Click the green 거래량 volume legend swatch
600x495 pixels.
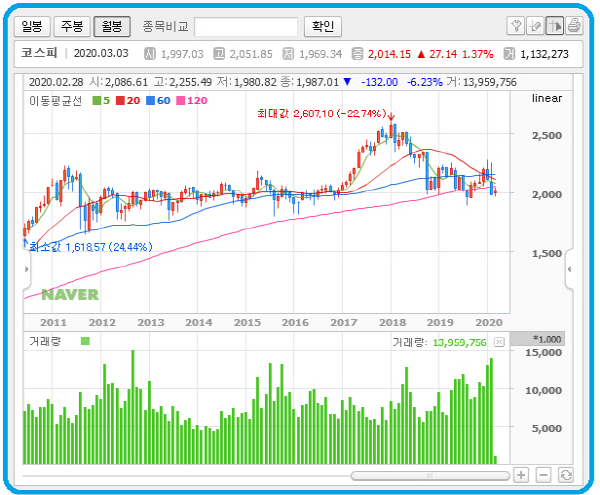coord(85,341)
